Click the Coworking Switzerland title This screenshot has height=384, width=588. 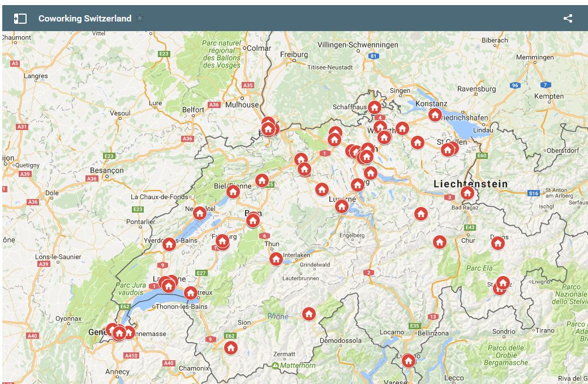click(x=85, y=18)
